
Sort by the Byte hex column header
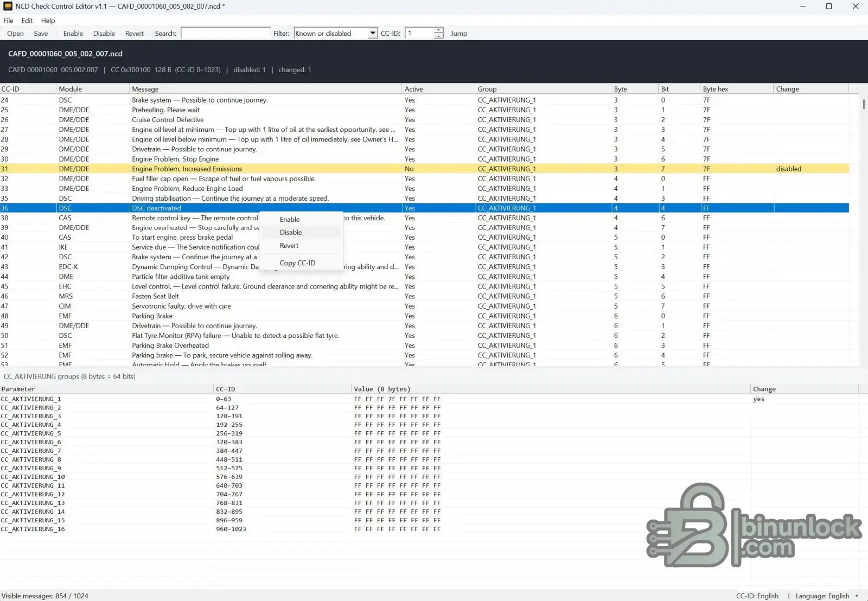(737, 89)
